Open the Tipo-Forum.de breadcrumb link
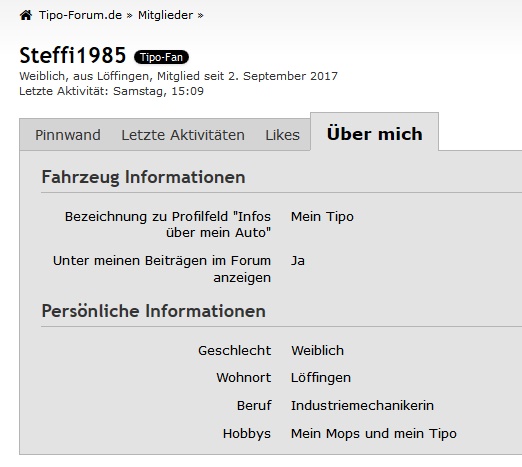 pyautogui.click(x=80, y=15)
